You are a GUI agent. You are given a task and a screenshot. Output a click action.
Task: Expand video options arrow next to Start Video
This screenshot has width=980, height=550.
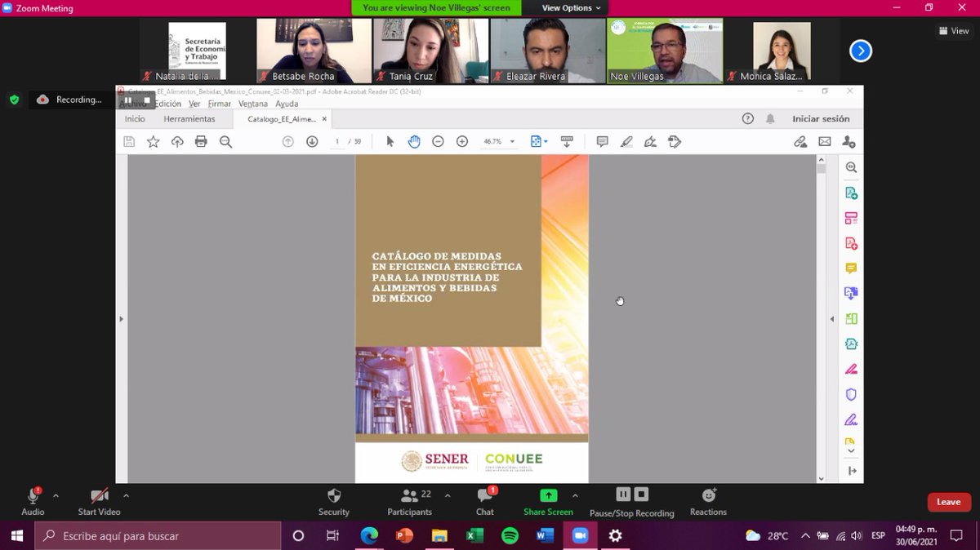coord(126,495)
